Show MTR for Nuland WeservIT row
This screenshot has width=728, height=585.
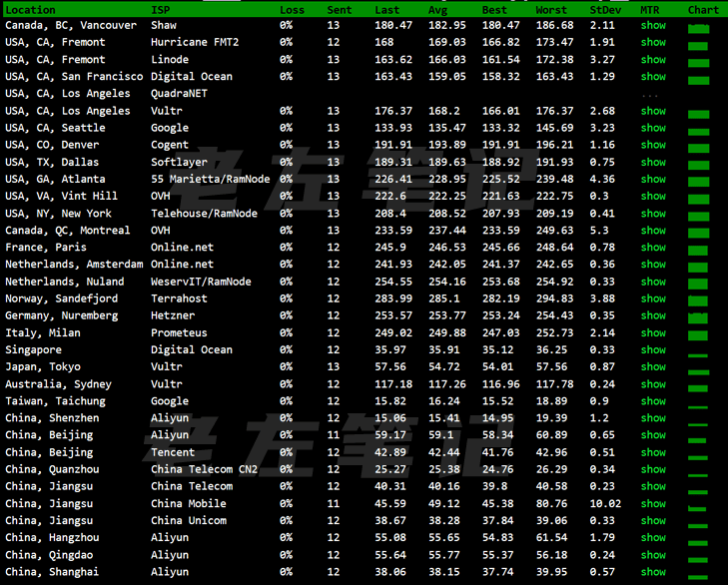tap(653, 282)
